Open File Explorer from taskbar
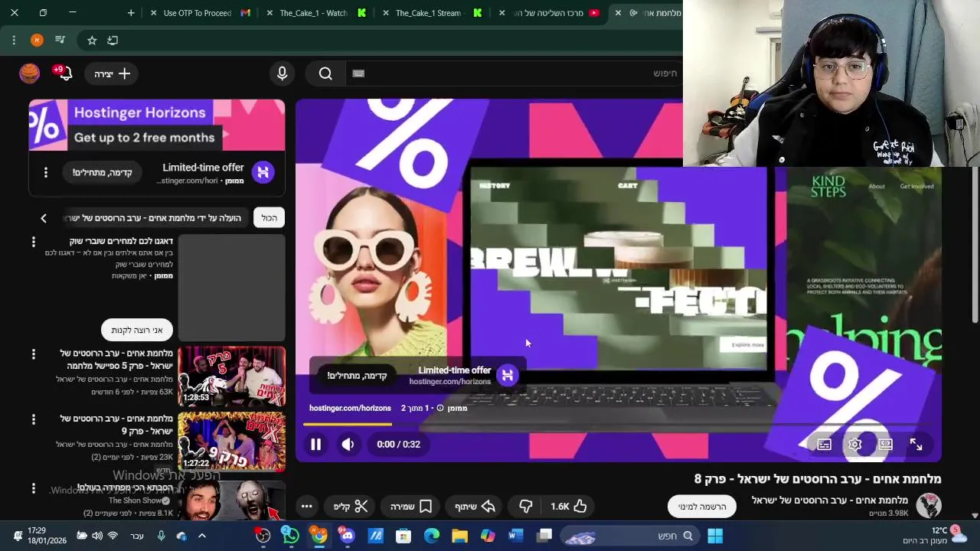This screenshot has width=980, height=551. 459,536
